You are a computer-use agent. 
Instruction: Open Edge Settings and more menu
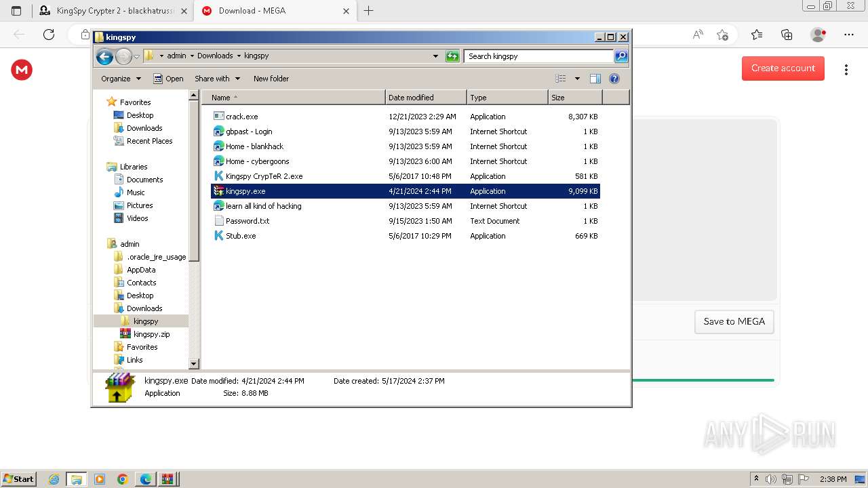pos(849,35)
